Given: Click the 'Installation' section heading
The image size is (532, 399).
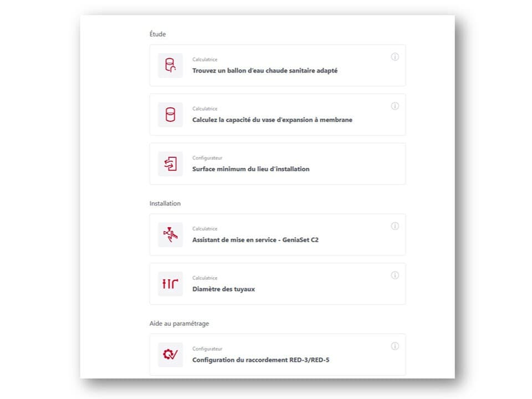Looking at the screenshot, I should (165, 203).
